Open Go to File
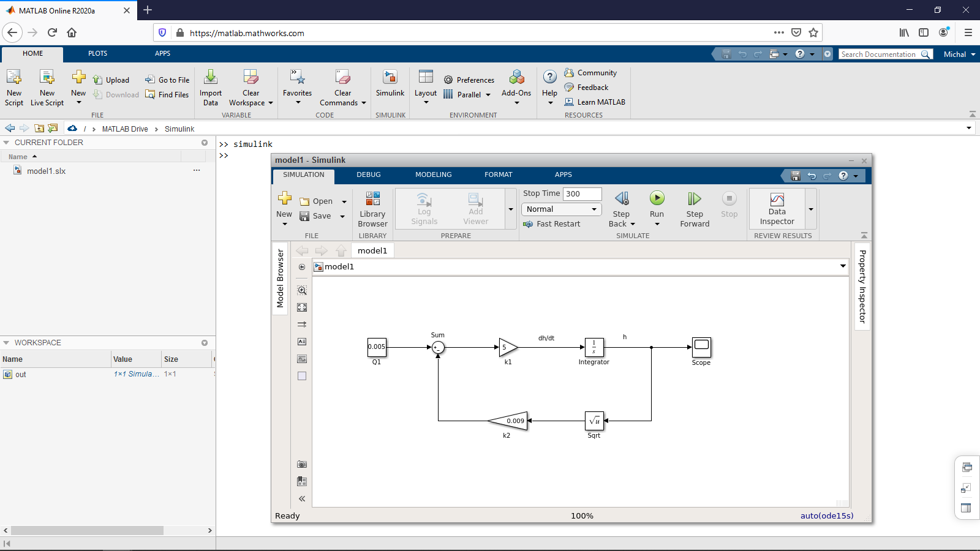The height and width of the screenshot is (551, 980). (x=167, y=80)
